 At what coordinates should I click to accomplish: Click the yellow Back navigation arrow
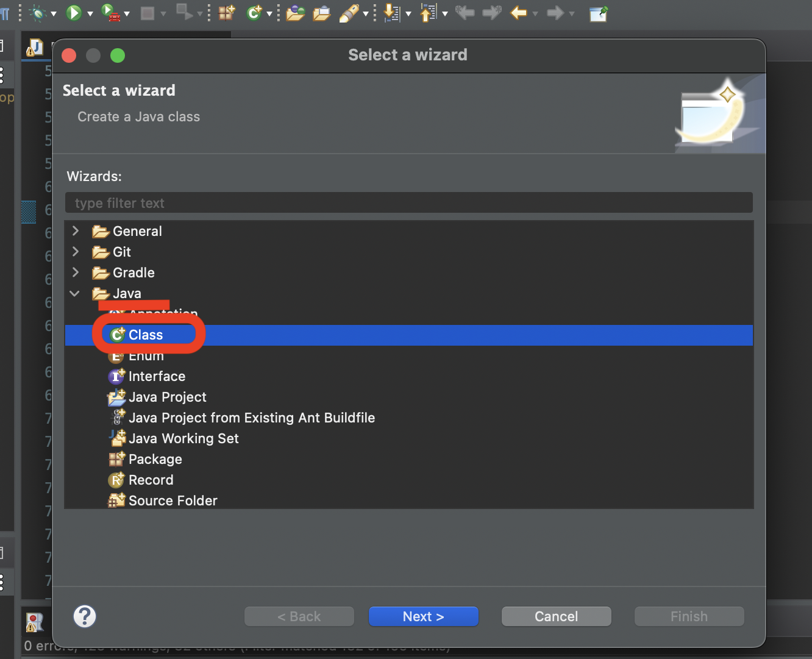(x=518, y=12)
